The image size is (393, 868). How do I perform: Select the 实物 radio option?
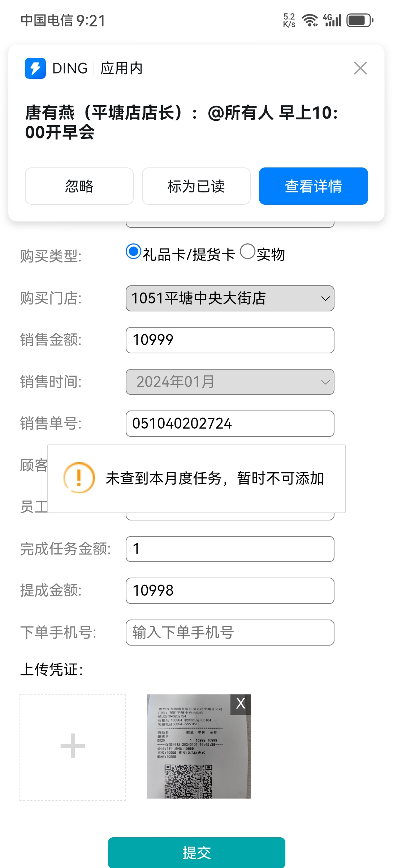[247, 251]
